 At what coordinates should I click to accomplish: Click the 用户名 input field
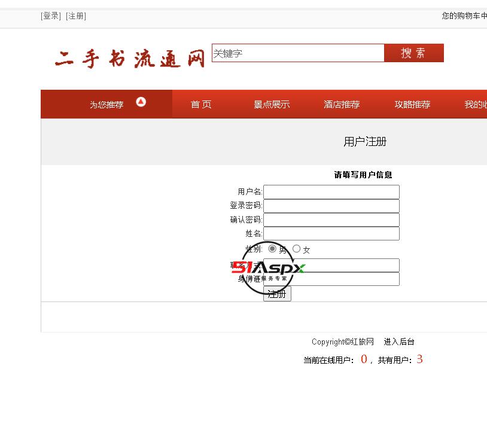click(x=331, y=192)
